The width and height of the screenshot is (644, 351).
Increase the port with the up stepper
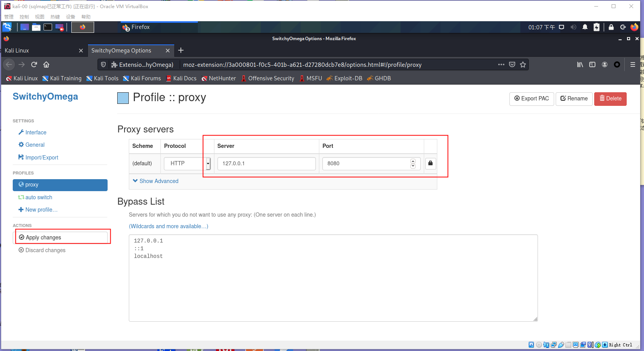(x=413, y=161)
